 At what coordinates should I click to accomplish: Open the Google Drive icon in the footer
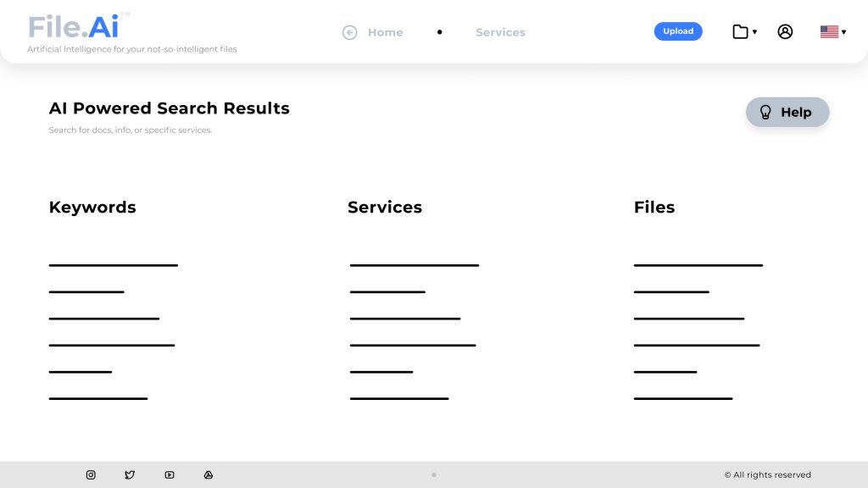pos(209,475)
